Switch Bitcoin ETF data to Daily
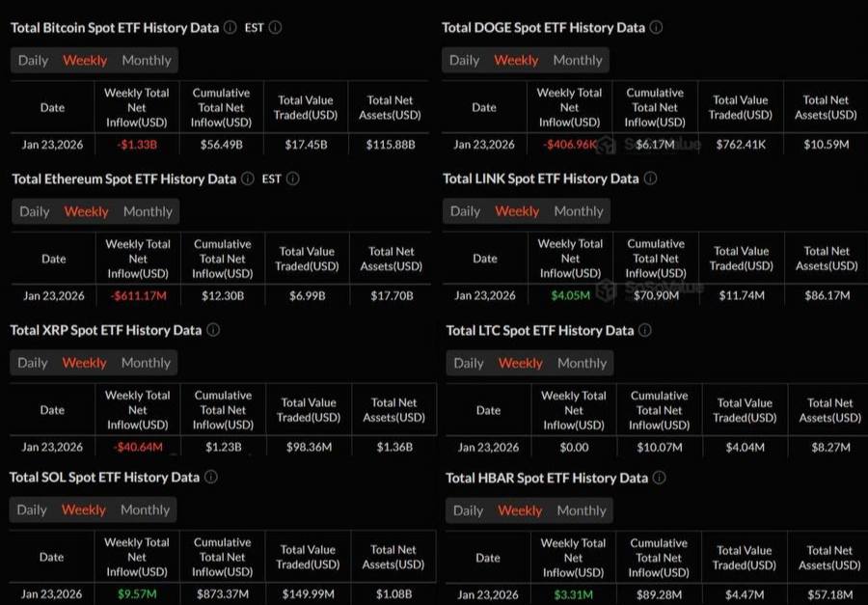Screen dimensions: 868x605 click(33, 60)
